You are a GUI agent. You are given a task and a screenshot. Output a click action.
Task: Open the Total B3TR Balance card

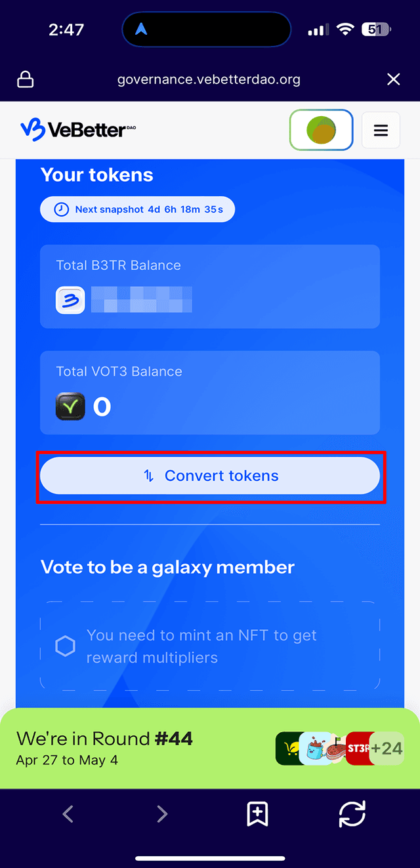point(210,287)
